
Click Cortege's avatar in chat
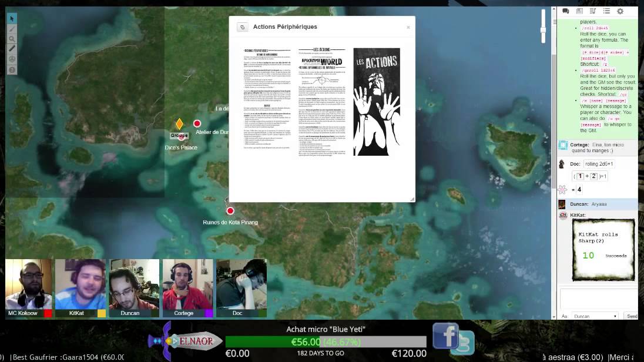click(563, 145)
